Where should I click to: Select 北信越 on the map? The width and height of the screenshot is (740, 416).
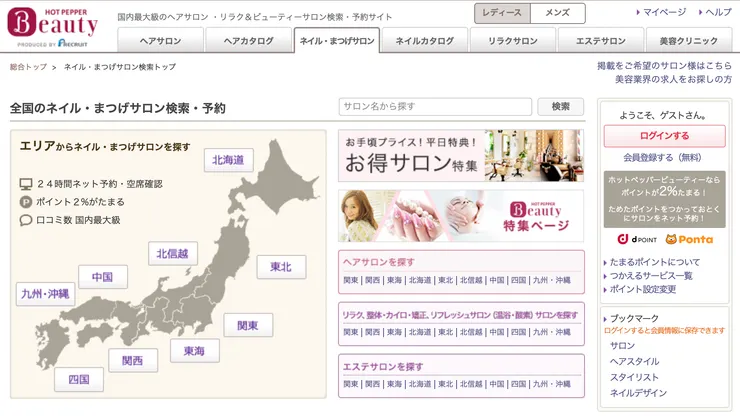pos(173,254)
